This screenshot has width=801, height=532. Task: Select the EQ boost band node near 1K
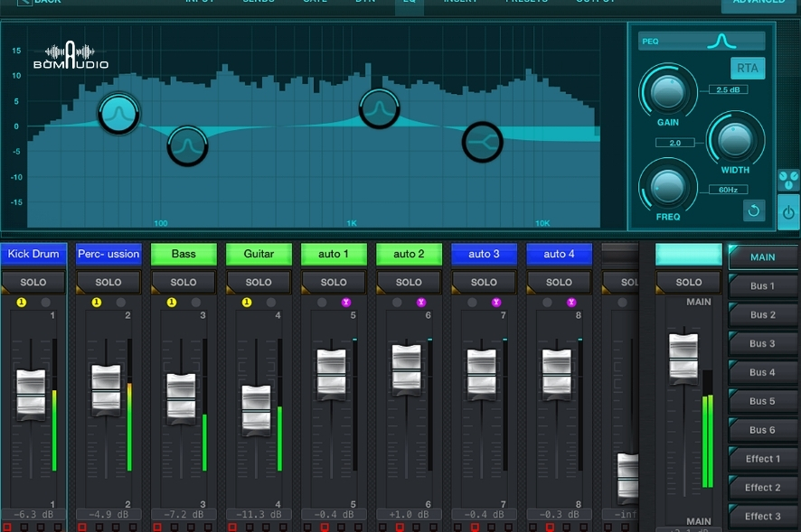379,108
